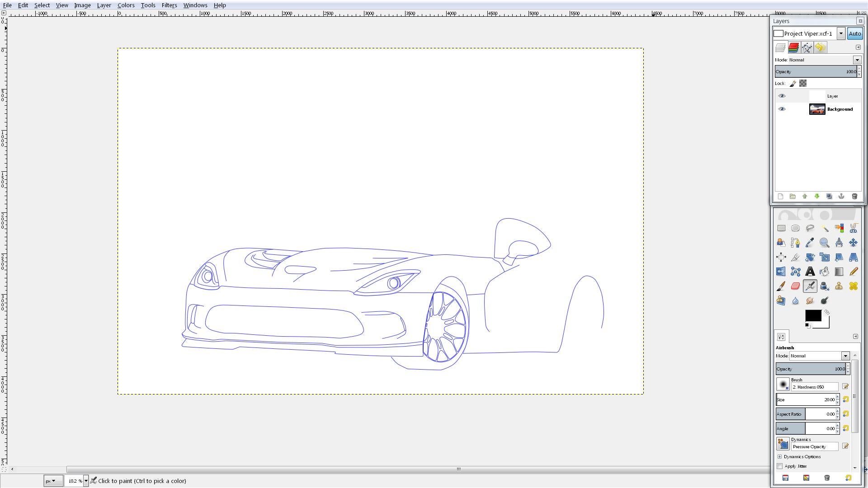Delete the layer with trash button
Image resolution: width=868 pixels, height=488 pixels.
[854, 197]
